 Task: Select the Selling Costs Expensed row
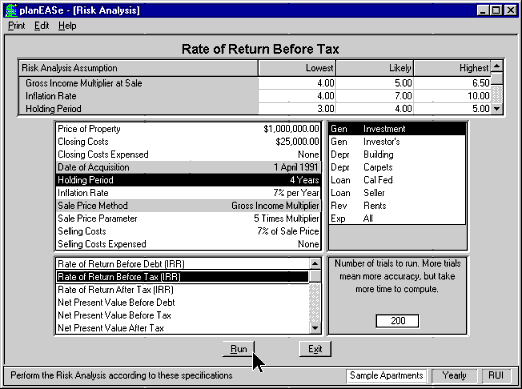point(188,244)
